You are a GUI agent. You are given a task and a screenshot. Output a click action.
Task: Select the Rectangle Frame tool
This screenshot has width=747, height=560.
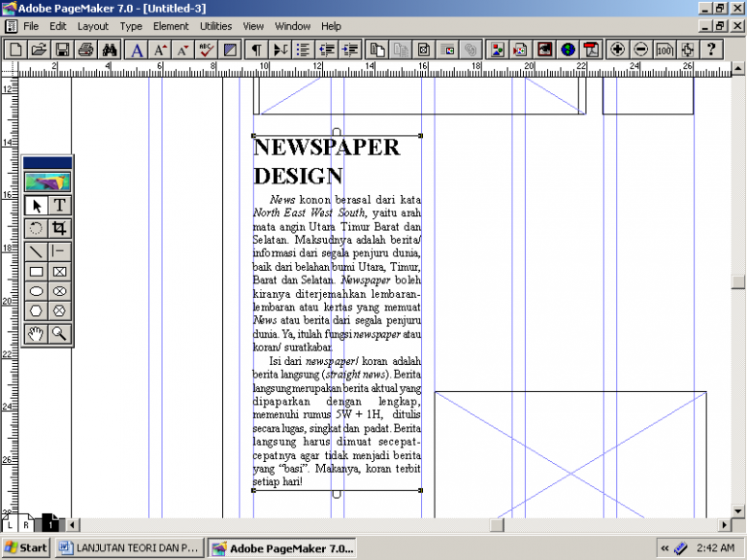pos(59,272)
